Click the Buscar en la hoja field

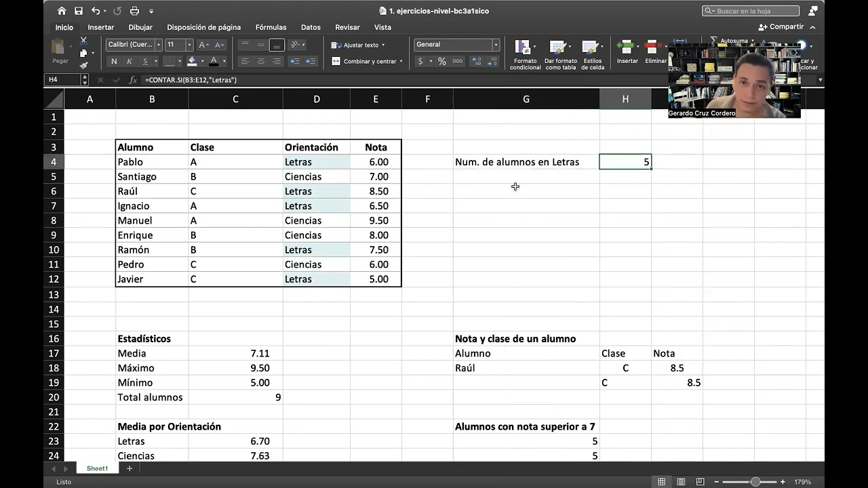pos(751,11)
